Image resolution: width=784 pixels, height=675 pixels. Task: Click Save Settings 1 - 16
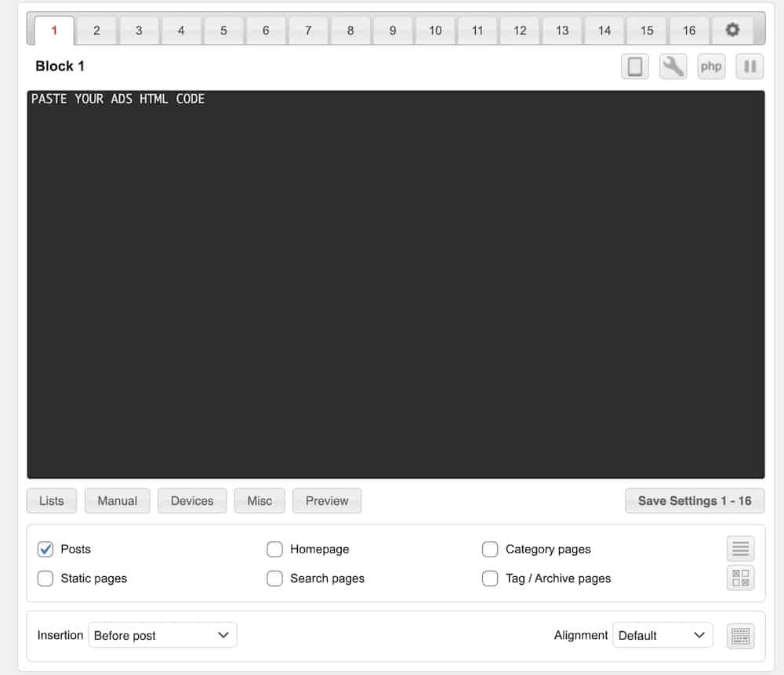[x=695, y=500]
